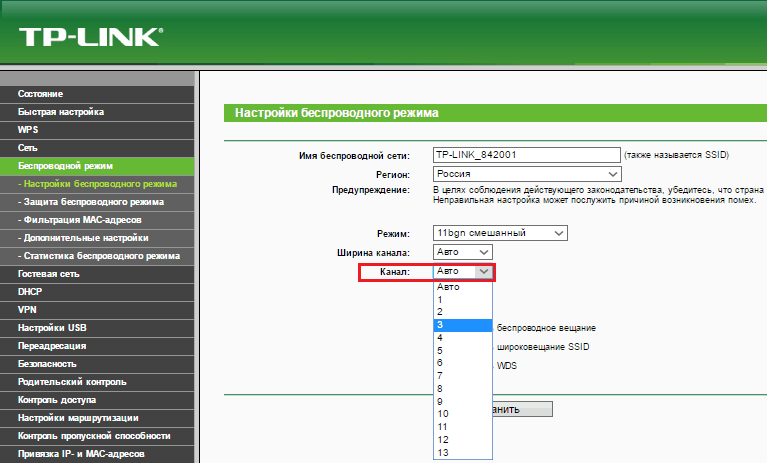This screenshot has height=463, width=767.
Task: Choose channel 12 in the list
Action: pyautogui.click(x=463, y=440)
